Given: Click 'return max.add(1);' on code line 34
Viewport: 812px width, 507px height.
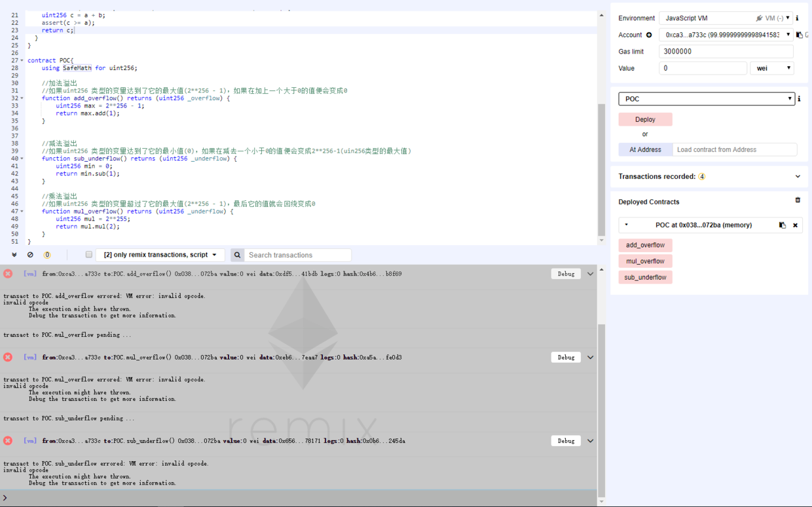Looking at the screenshot, I should (x=88, y=113).
